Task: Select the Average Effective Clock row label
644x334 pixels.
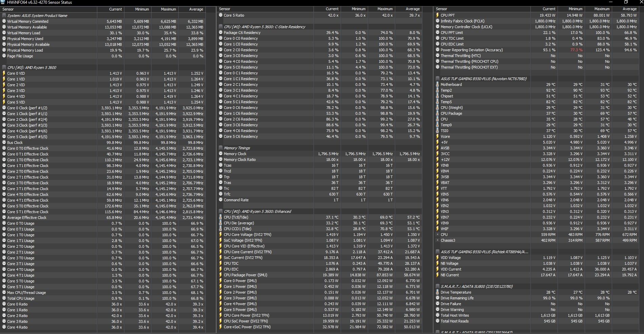Action: pyautogui.click(x=27, y=218)
